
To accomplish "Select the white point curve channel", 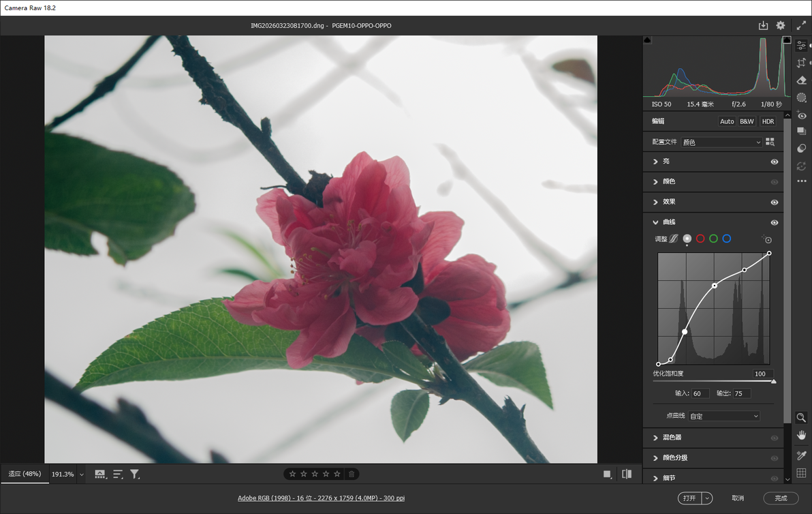I will coord(687,239).
